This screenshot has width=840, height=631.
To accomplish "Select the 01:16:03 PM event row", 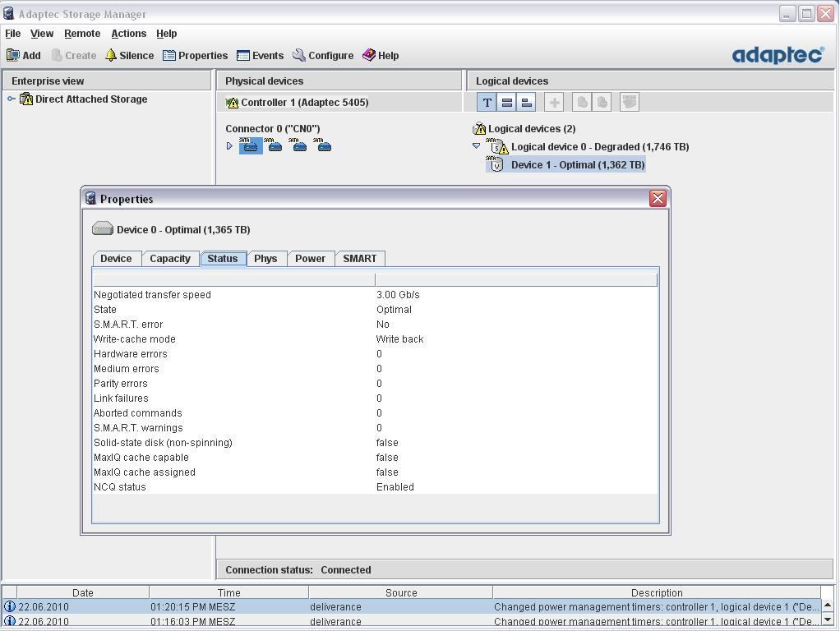I will point(412,621).
